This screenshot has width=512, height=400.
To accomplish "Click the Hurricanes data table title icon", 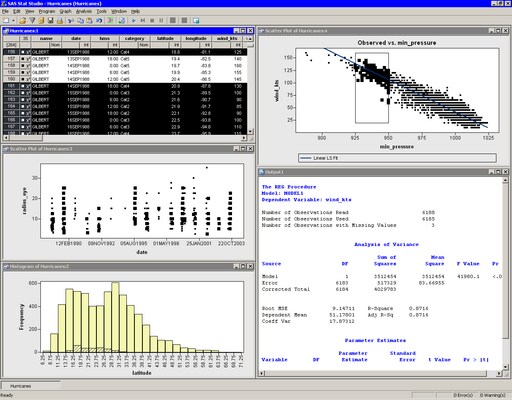I will click(x=6, y=31).
